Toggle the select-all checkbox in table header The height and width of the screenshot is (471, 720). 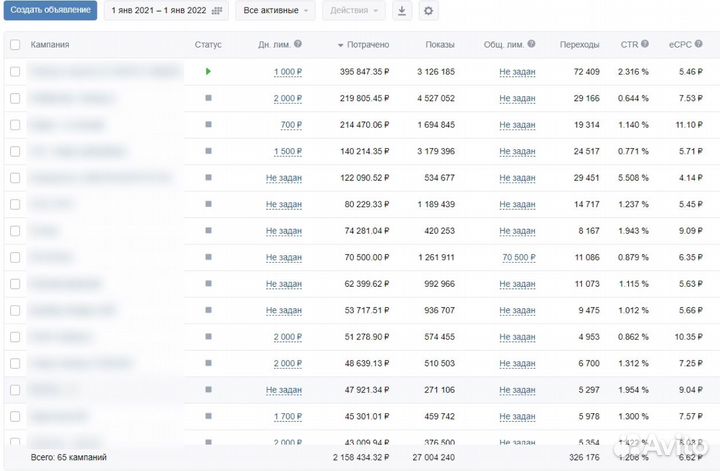point(15,45)
